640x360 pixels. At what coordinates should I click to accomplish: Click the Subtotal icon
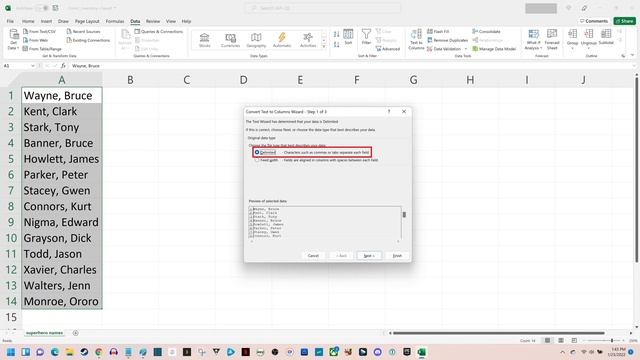pyautogui.click(x=606, y=37)
